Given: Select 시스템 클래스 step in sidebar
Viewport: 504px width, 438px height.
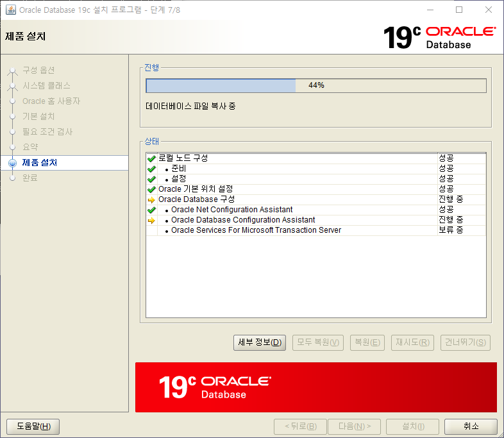Looking at the screenshot, I should [x=46, y=85].
